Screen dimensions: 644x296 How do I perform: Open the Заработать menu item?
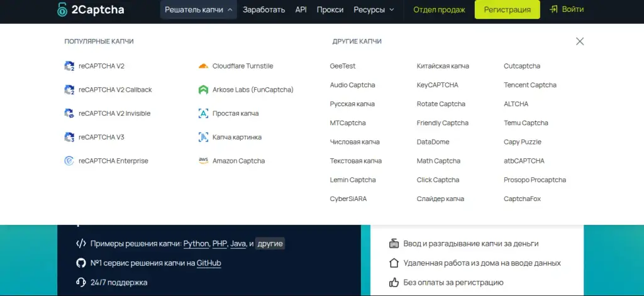click(x=264, y=10)
